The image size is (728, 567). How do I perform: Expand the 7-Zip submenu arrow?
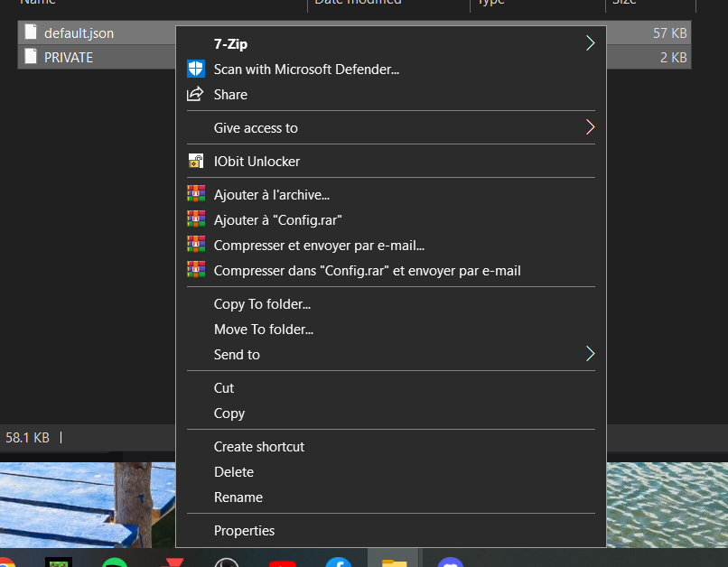590,43
